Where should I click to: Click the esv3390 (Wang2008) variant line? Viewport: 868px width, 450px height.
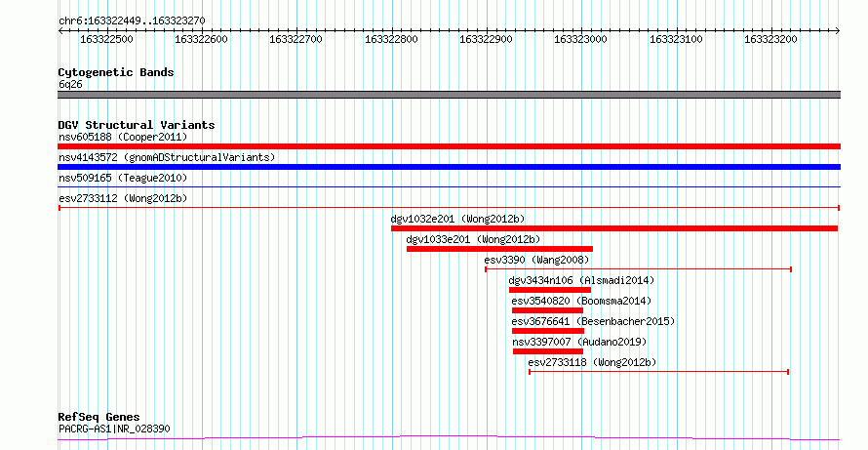click(638, 269)
